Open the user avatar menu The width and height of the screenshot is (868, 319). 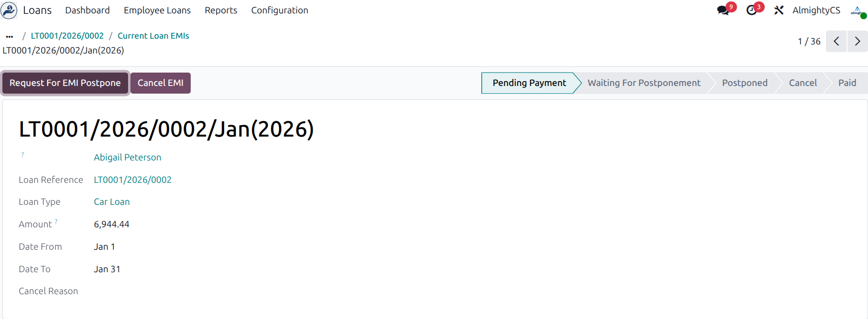pyautogui.click(x=857, y=11)
